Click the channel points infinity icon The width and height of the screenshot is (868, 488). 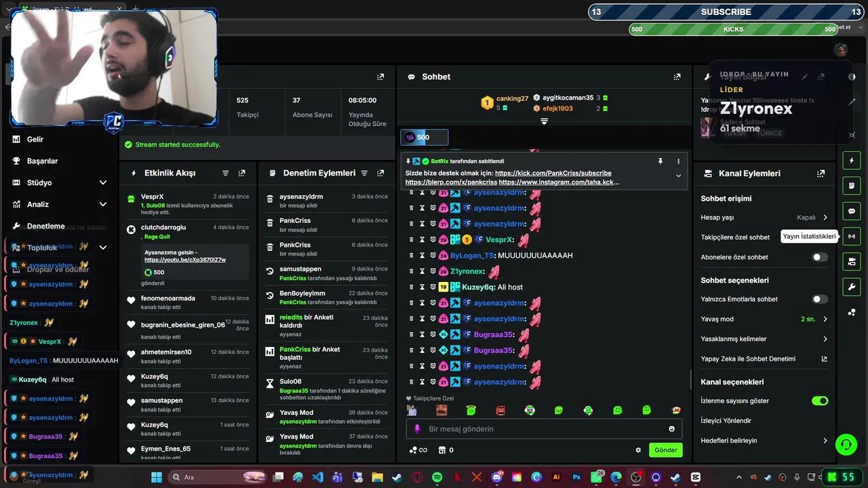[x=418, y=450]
